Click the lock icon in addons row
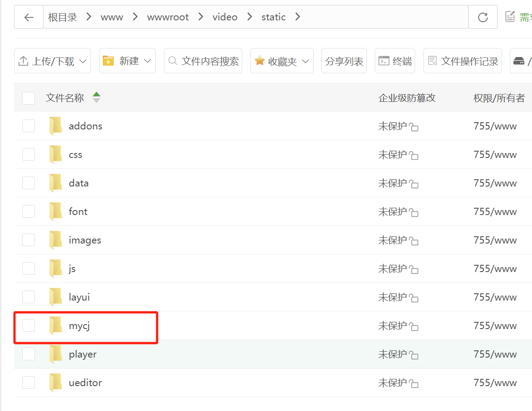Viewport: 532px width, 411px height. click(x=414, y=127)
